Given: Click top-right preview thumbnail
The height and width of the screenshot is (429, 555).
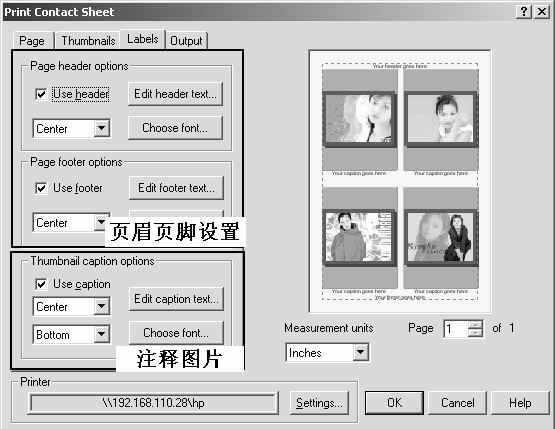Looking at the screenshot, I should (x=441, y=119).
